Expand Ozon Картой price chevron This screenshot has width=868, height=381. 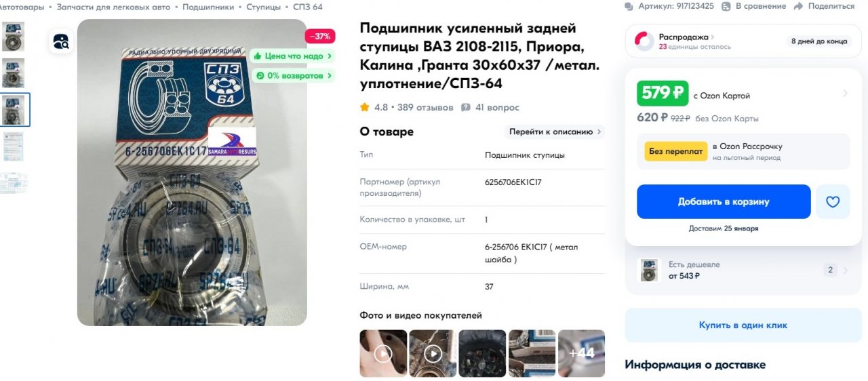[845, 93]
